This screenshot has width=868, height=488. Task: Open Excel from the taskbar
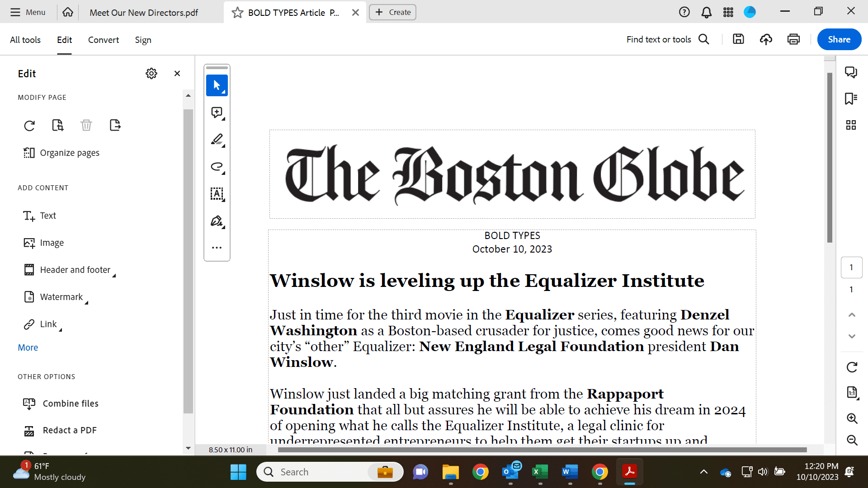coord(540,472)
